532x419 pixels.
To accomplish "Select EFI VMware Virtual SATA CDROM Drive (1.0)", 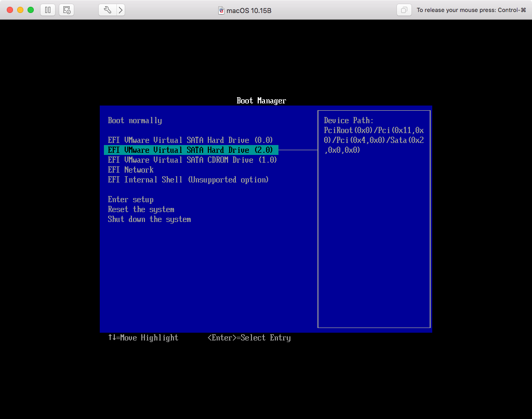I will [x=192, y=160].
